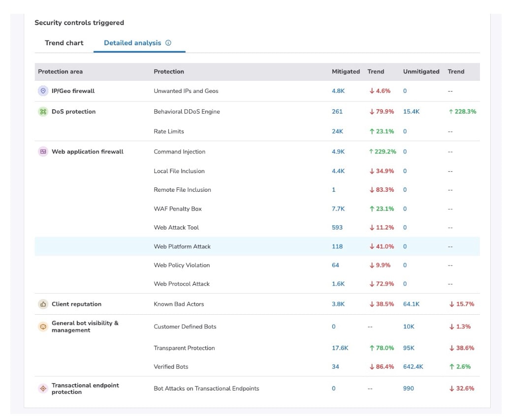Click the IP/Geo firewall location pin icon
This screenshot has width=509, height=420.
(x=43, y=91)
